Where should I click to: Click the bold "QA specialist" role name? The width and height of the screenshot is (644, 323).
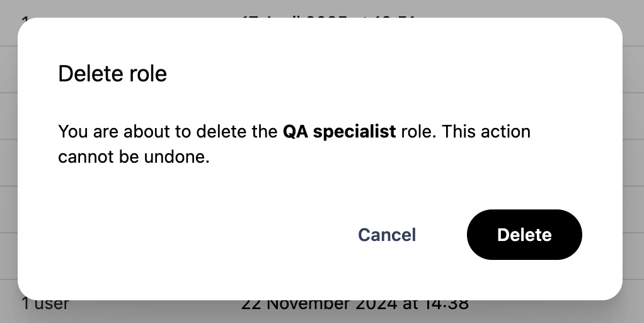pos(339,132)
